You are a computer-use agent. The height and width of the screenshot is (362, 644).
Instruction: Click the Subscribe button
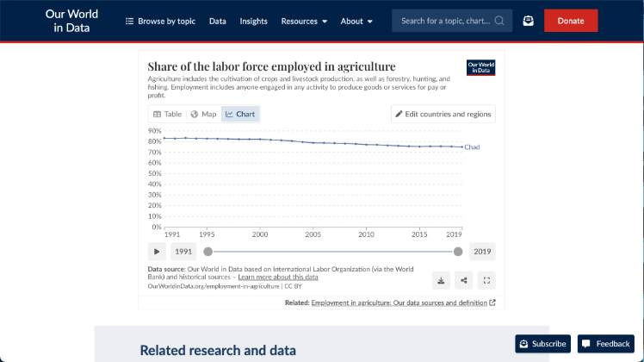542,344
